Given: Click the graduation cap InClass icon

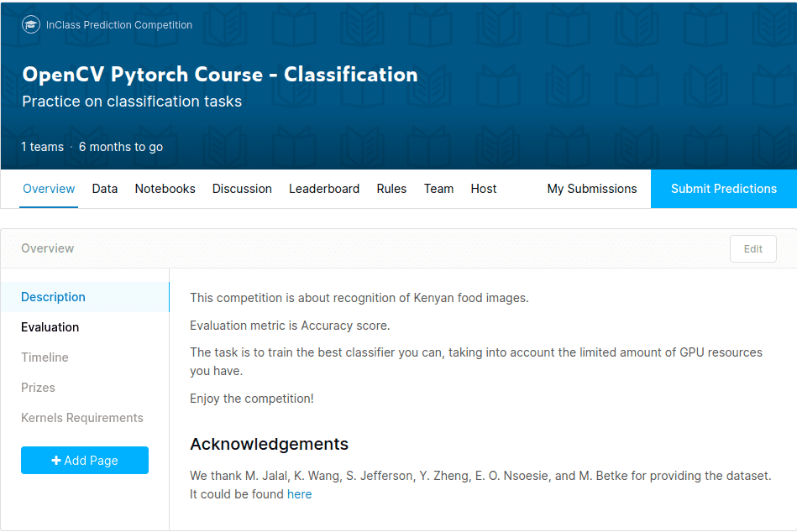Looking at the screenshot, I should (x=31, y=24).
